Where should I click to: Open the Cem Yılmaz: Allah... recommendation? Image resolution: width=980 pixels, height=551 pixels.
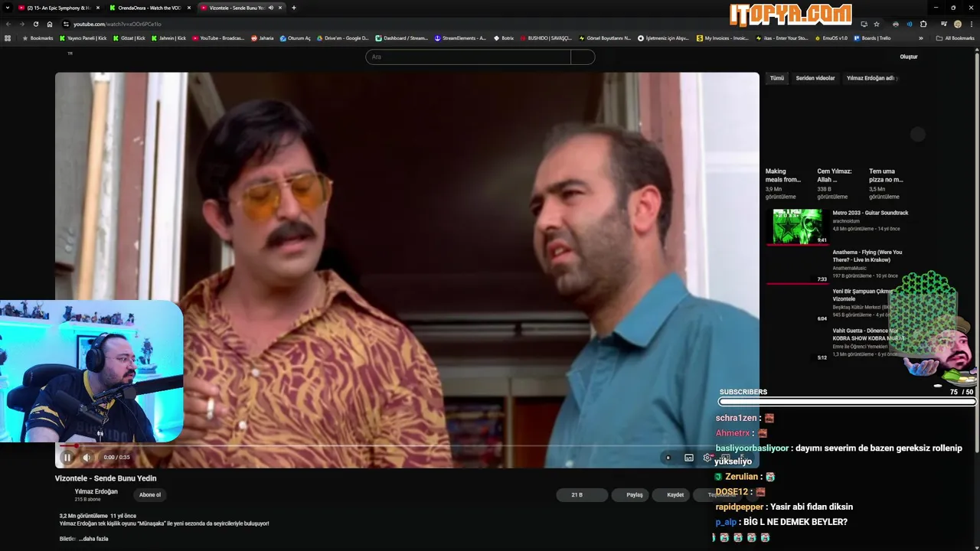click(x=835, y=175)
